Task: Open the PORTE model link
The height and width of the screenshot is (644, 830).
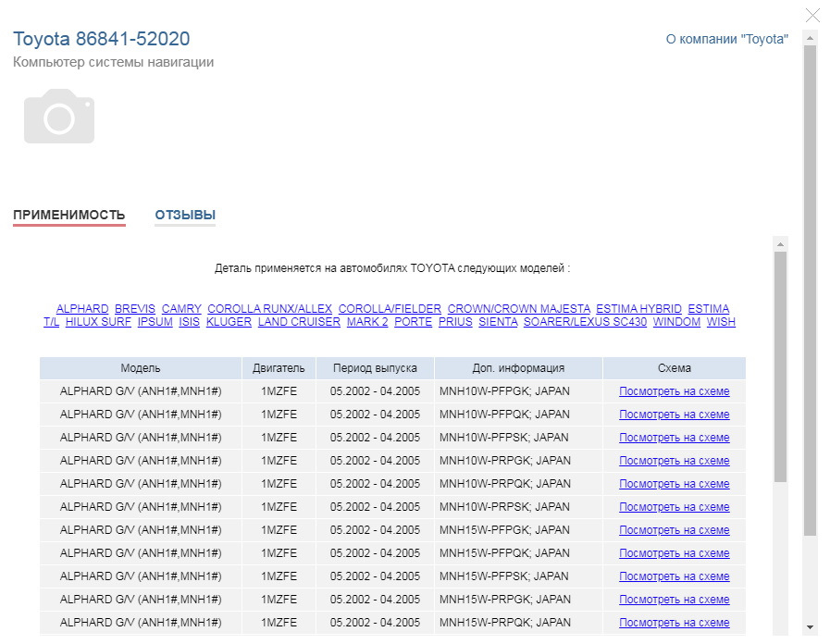Action: click(x=413, y=322)
